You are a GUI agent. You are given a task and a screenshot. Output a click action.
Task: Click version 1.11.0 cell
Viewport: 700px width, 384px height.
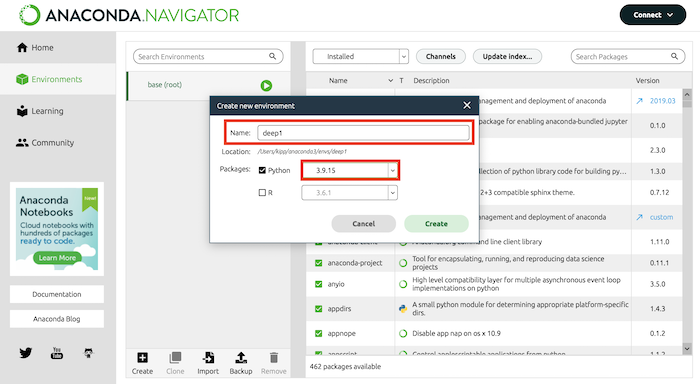pos(659,242)
